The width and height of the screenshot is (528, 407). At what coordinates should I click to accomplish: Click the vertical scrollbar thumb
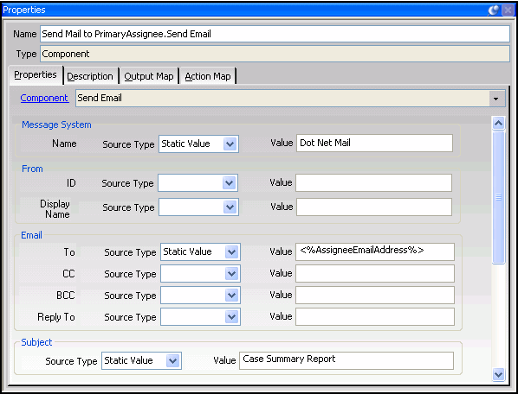coord(498,198)
